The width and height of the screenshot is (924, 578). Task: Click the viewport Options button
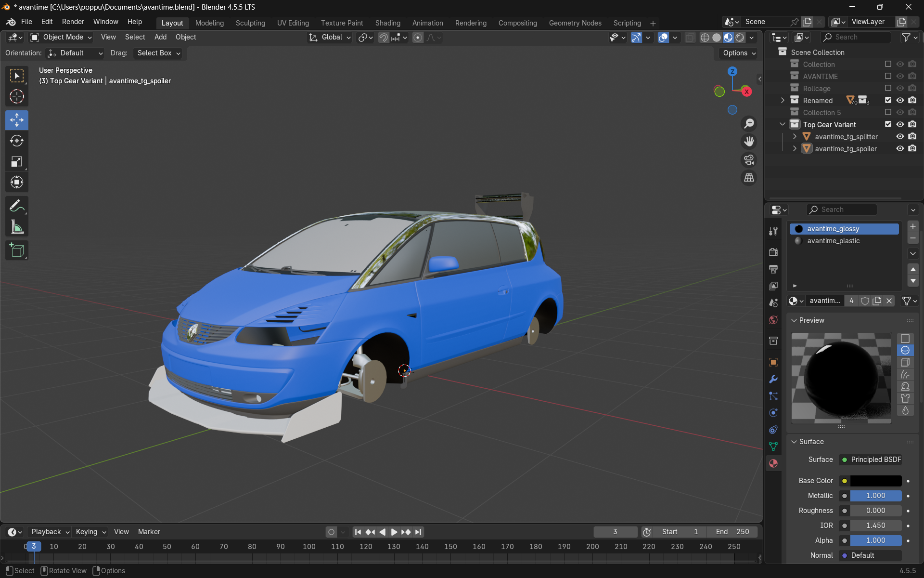739,53
